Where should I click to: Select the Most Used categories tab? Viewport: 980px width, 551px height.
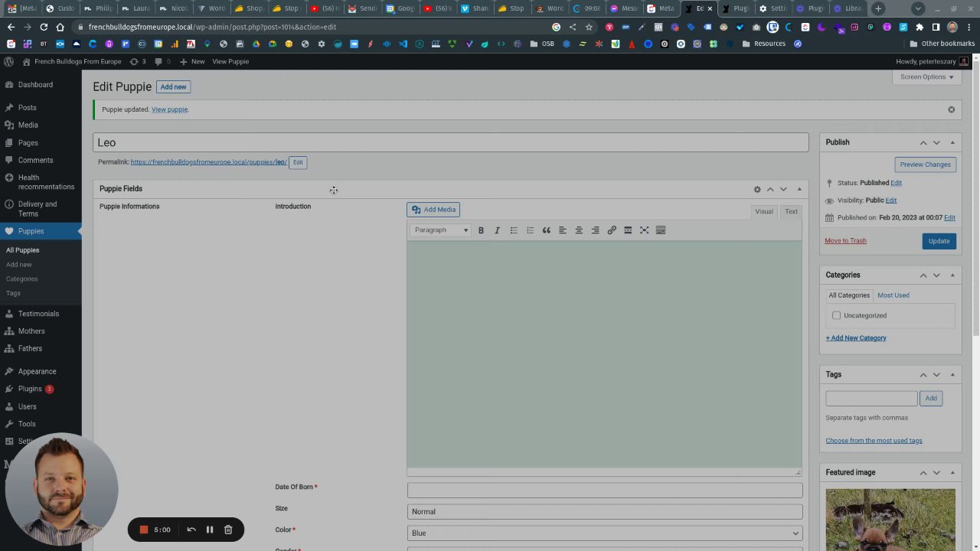[x=893, y=295]
